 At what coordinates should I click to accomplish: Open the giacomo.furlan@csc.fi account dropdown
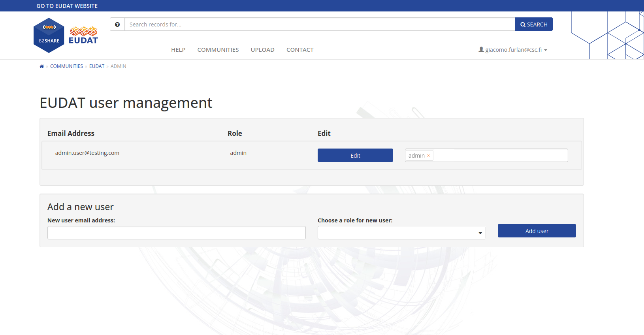point(513,50)
